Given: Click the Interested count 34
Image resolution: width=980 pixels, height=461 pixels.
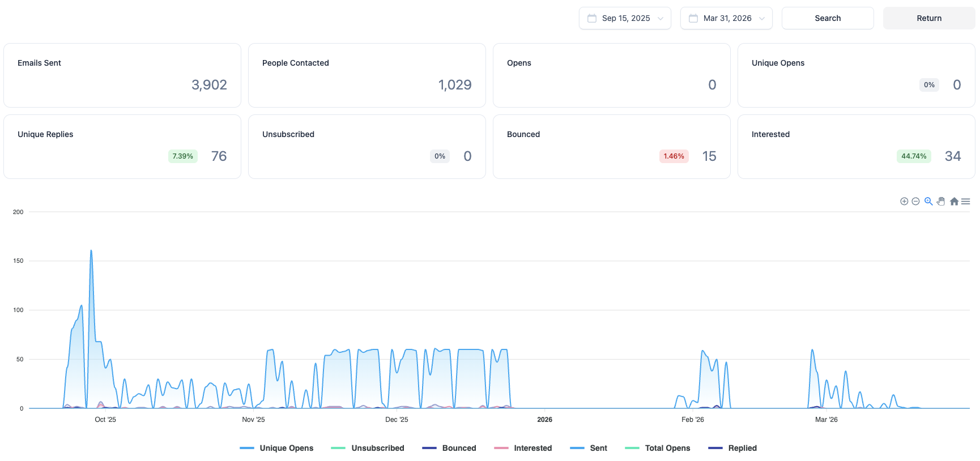Looking at the screenshot, I should coord(953,156).
